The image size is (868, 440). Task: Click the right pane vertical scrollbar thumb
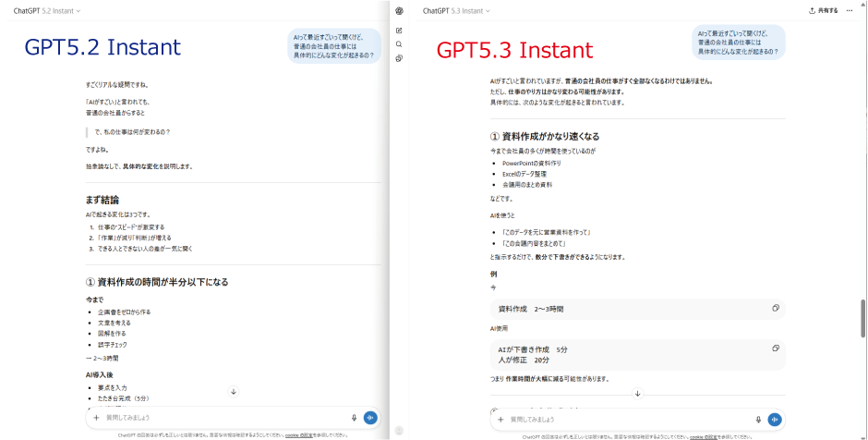click(864, 320)
